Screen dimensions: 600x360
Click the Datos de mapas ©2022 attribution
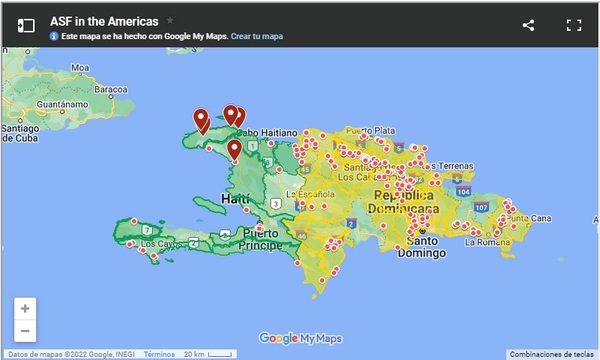[71, 354]
